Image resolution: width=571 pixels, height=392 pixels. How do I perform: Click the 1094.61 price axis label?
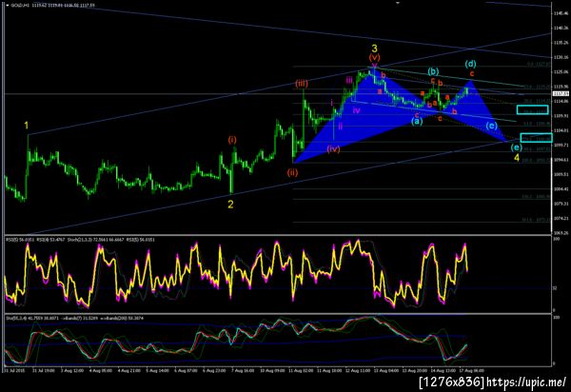click(561, 160)
